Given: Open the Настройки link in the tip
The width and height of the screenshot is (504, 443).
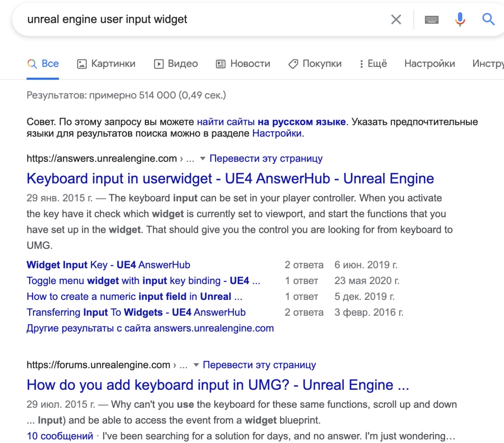Looking at the screenshot, I should (x=277, y=133).
